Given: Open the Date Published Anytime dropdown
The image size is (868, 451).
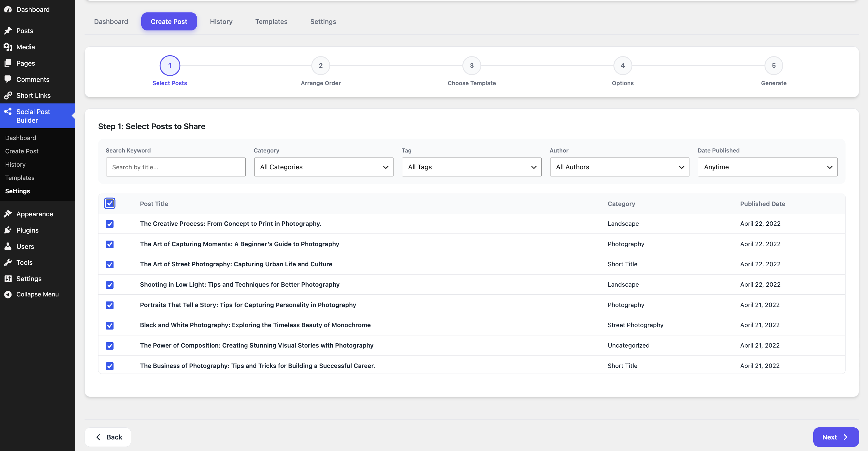Looking at the screenshot, I should (x=767, y=167).
